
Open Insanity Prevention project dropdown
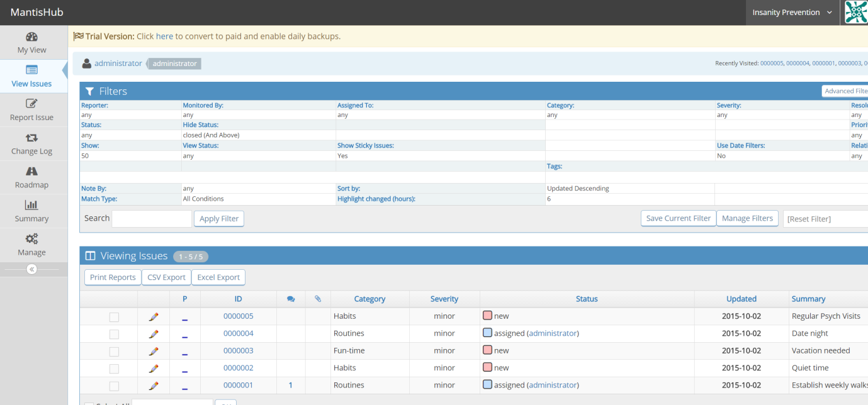click(x=792, y=13)
